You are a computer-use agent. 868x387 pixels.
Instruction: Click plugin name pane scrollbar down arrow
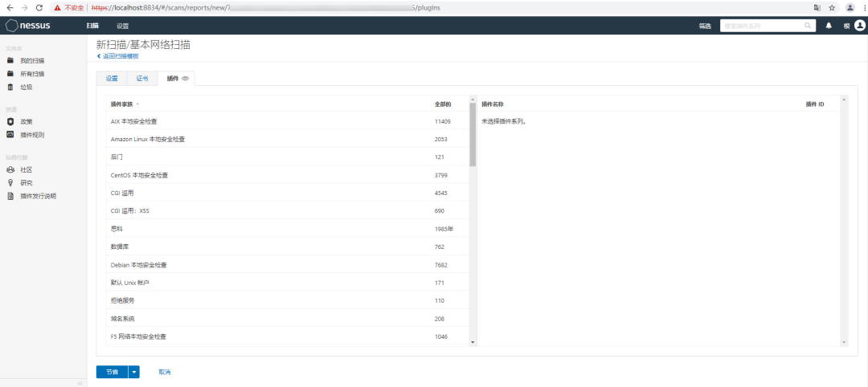[844, 342]
